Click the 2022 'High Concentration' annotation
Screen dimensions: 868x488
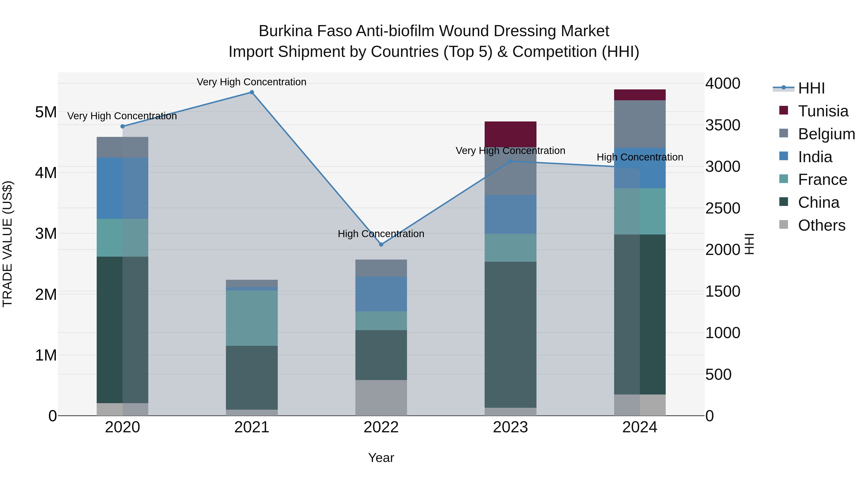coord(381,234)
